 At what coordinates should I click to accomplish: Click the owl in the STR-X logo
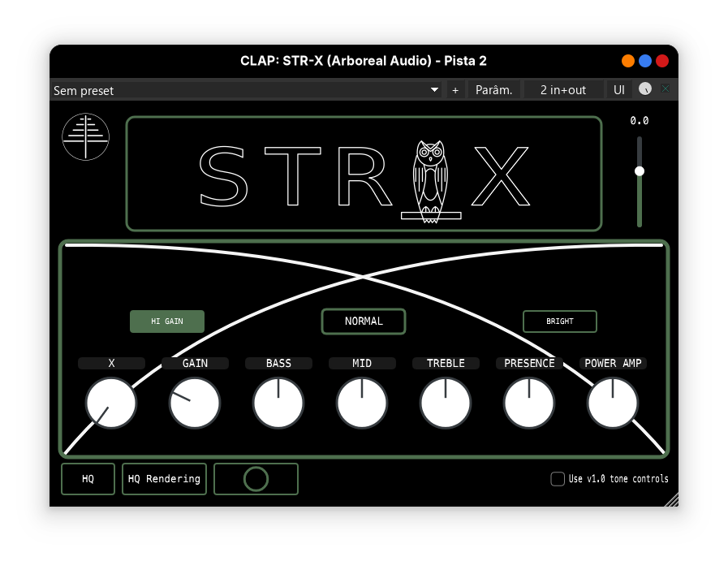pos(429,180)
